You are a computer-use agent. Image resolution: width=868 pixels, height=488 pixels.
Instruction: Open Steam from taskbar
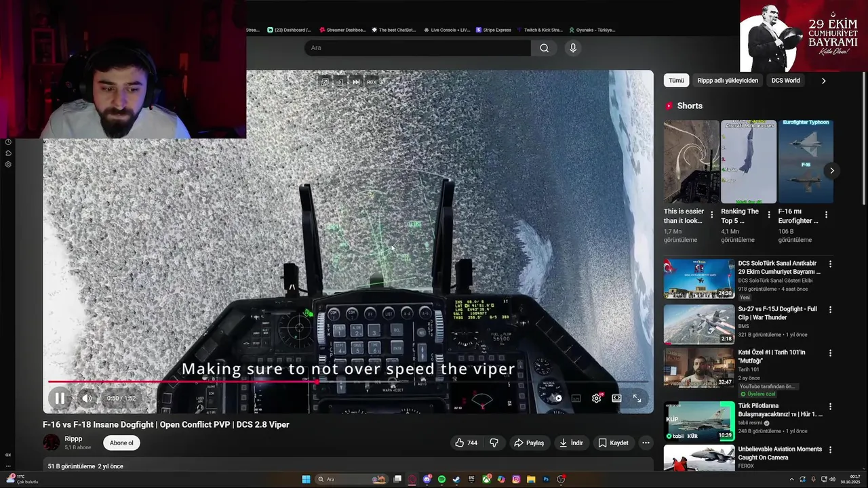click(x=456, y=479)
